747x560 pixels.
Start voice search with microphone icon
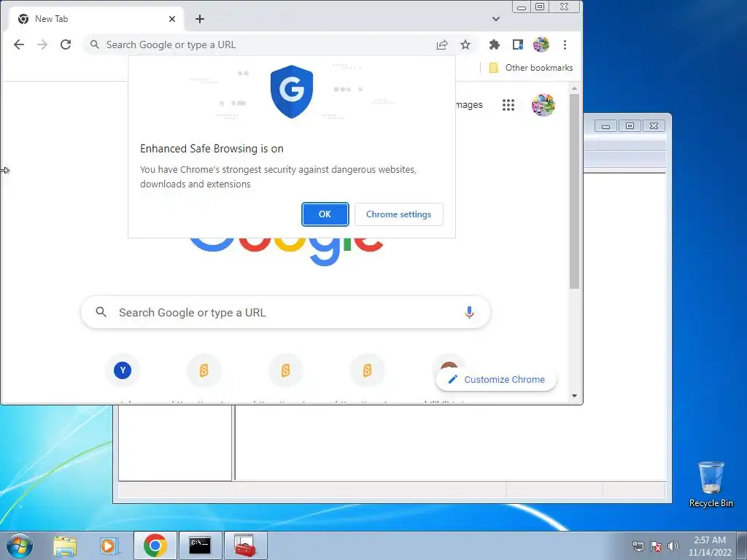pyautogui.click(x=469, y=312)
